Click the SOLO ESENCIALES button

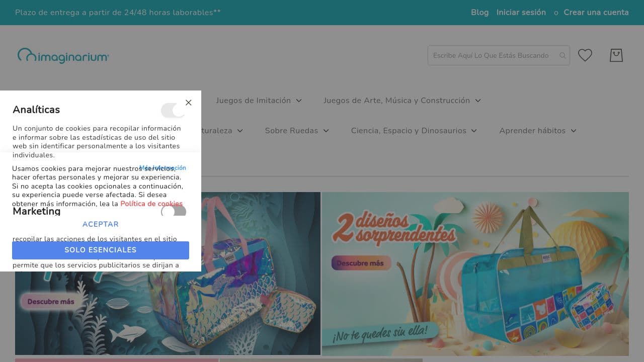coord(100,250)
